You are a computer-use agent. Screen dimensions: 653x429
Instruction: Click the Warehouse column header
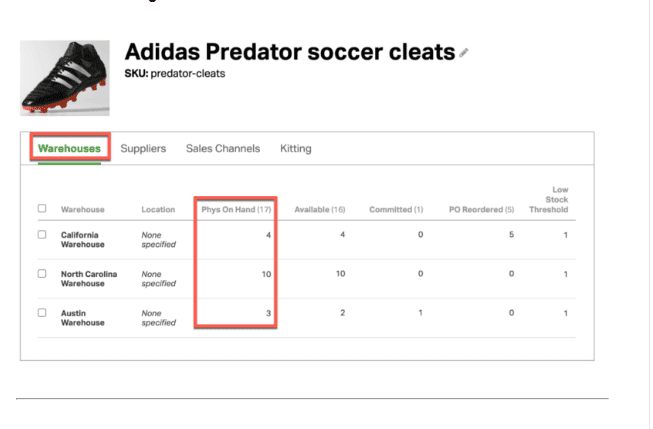coord(82,210)
